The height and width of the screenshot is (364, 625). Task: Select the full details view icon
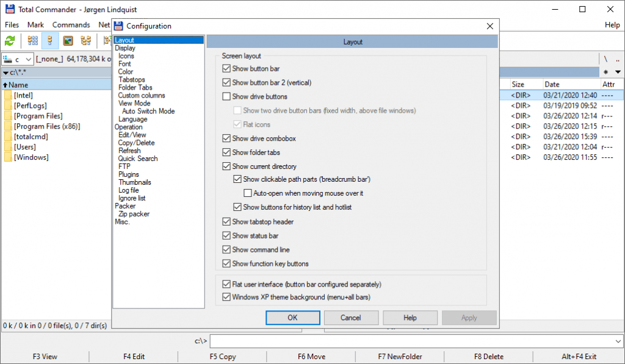tap(50, 40)
